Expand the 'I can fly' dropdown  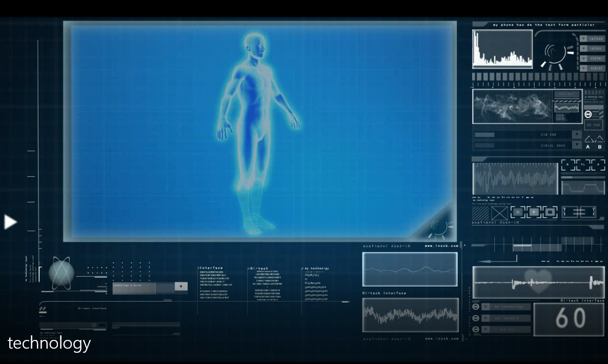pyautogui.click(x=486, y=330)
